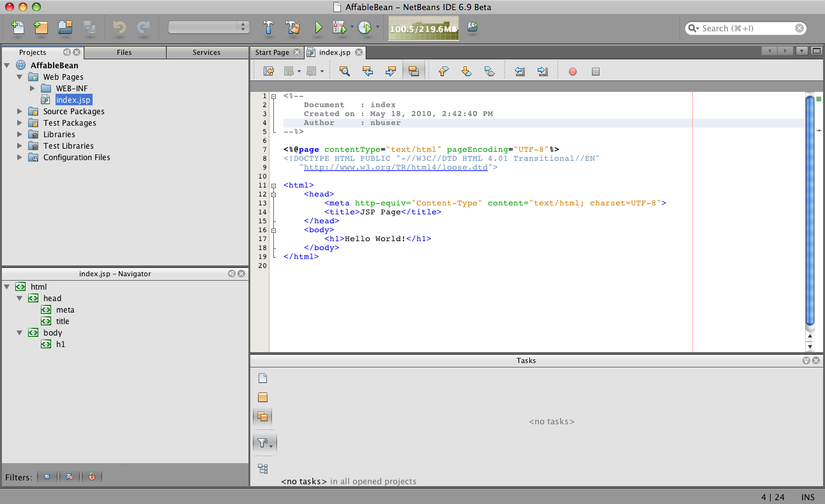
Task: Click the Open Project folder icon
Action: [x=64, y=27]
